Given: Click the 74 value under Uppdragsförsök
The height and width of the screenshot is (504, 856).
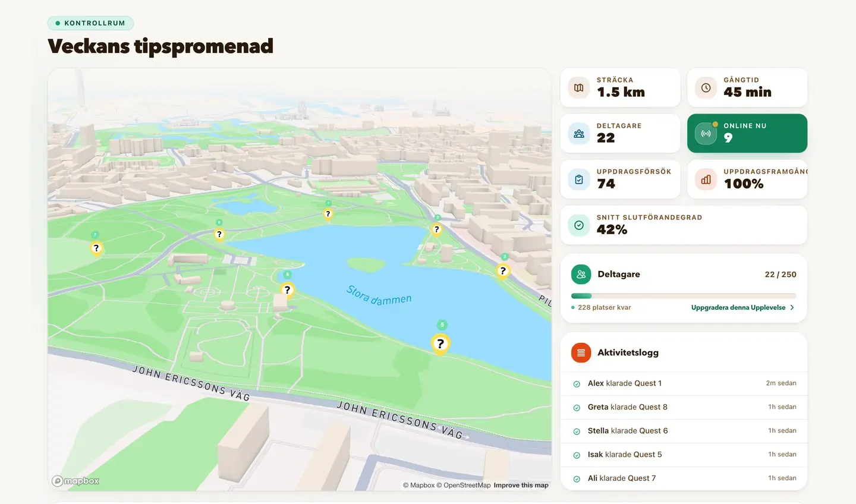Looking at the screenshot, I should (x=606, y=184).
